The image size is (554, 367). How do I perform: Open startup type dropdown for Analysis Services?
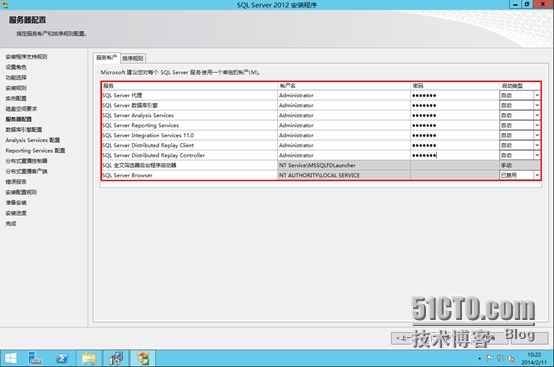click(537, 116)
